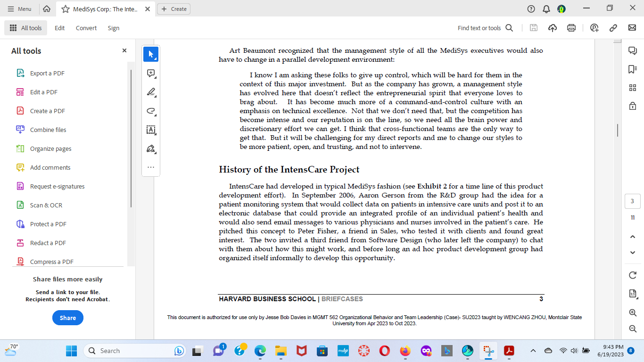Open File Explorer from taskbar
This screenshot has width=644, height=362.
281,351
